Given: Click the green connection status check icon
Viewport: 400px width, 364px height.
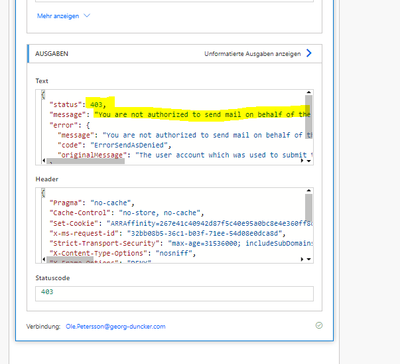Looking at the screenshot, I should point(319,325).
